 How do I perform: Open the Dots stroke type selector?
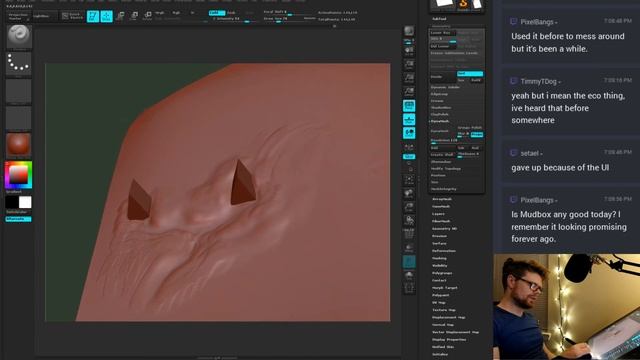point(18,63)
